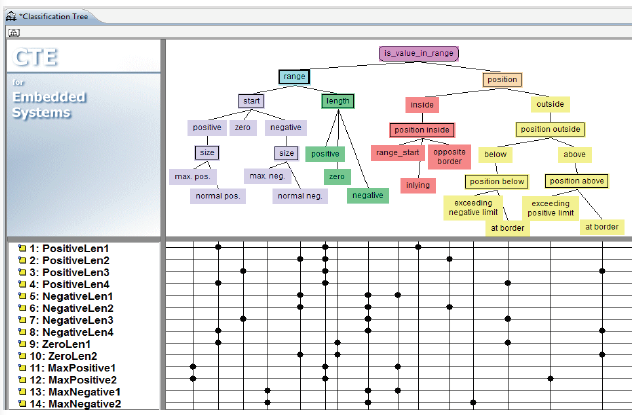Select the opposite border node

(x=449, y=157)
